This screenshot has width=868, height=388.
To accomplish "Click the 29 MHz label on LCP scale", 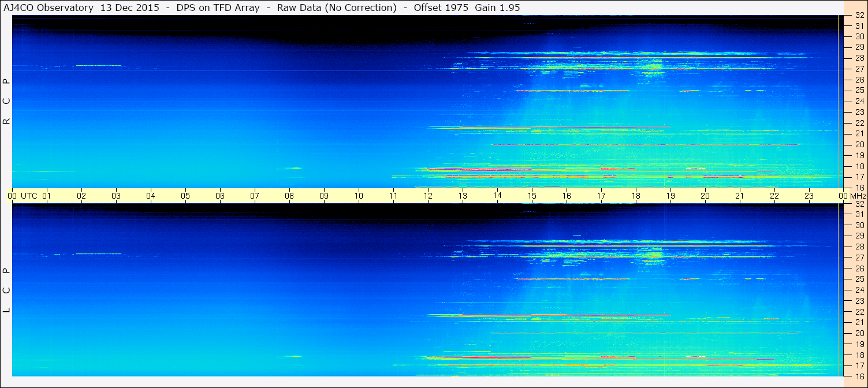I will click(x=859, y=236).
